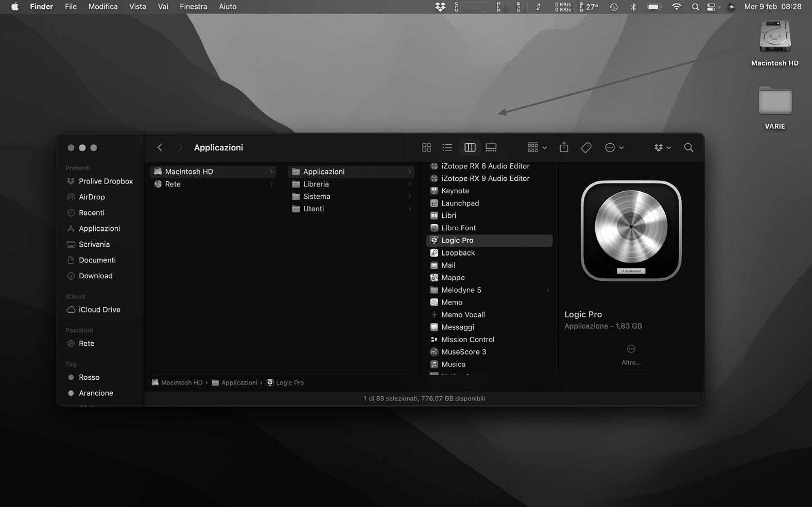812x507 pixels.
Task: Click the Altro... button in preview
Action: pyautogui.click(x=631, y=354)
